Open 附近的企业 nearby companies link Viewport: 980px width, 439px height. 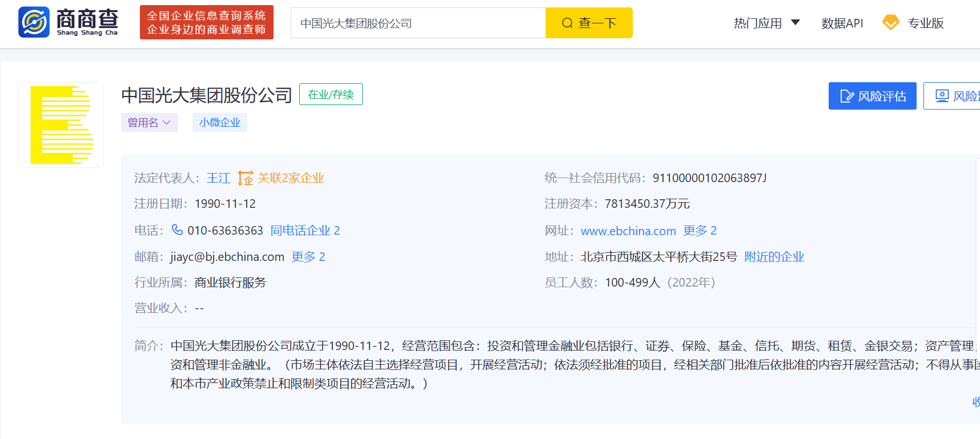click(774, 257)
